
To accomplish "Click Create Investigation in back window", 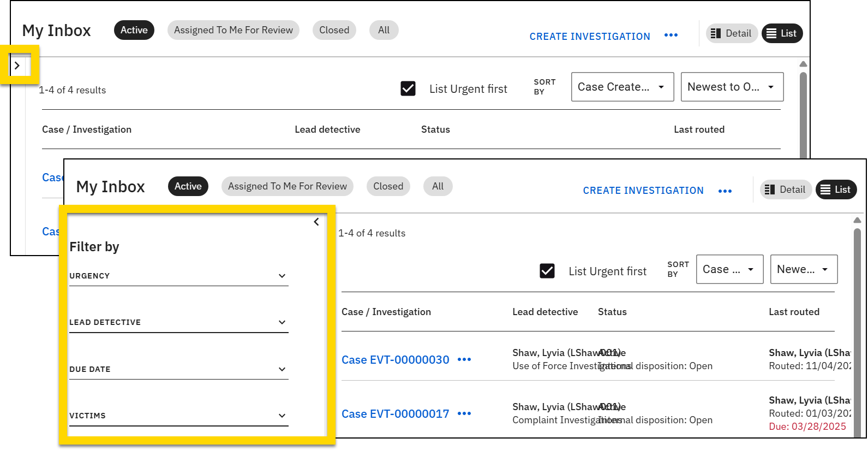I will 590,37.
